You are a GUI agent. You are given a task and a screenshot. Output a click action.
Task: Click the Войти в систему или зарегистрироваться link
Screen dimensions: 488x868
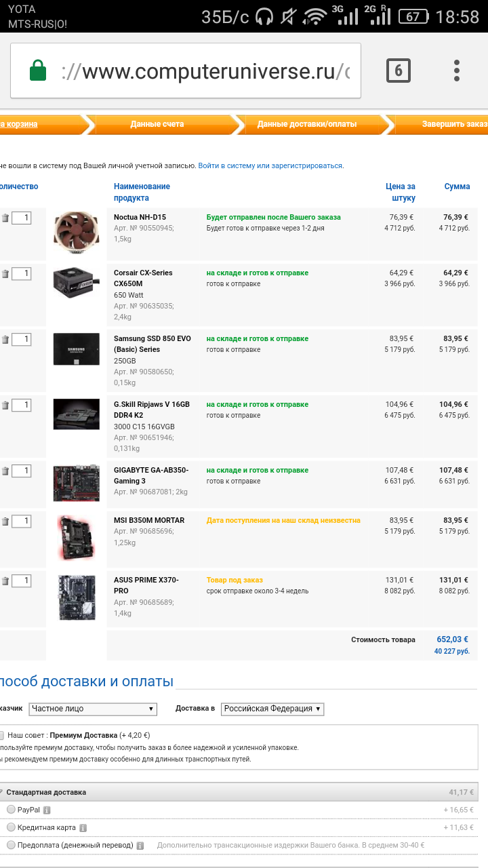point(270,165)
